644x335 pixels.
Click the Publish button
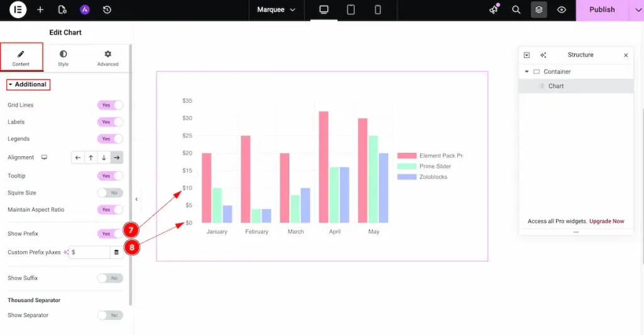tap(601, 9)
